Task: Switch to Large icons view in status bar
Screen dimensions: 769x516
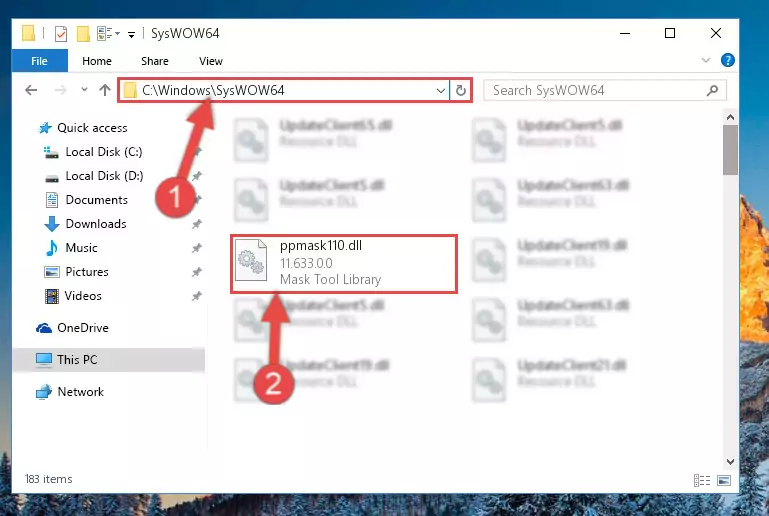Action: click(x=724, y=480)
